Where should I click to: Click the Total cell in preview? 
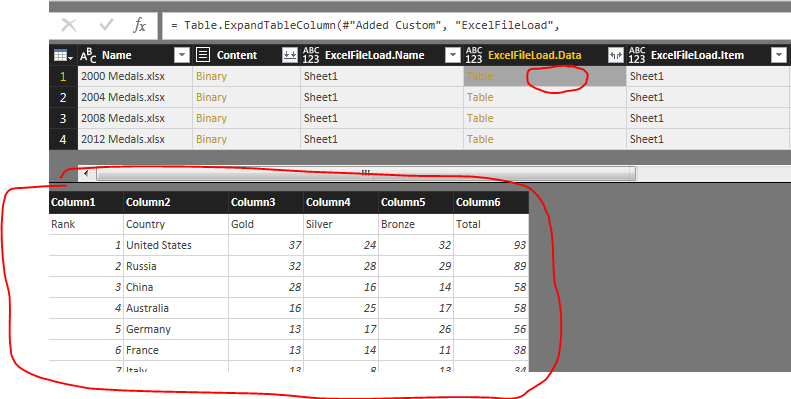pyautogui.click(x=491, y=224)
